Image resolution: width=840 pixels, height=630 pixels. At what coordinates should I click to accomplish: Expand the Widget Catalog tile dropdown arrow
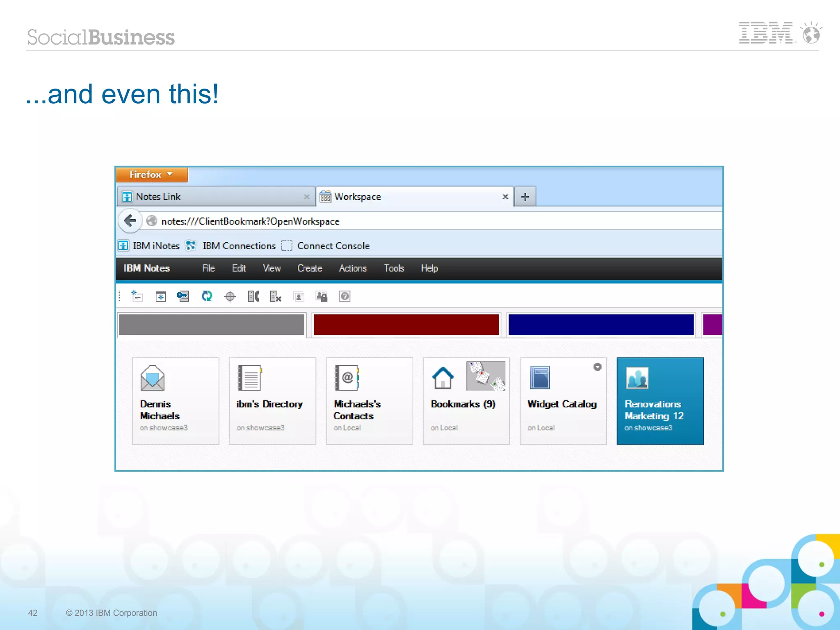597,367
